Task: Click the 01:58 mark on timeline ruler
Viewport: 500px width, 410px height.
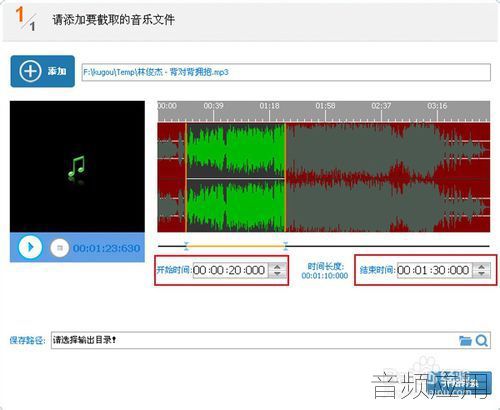Action: (325, 106)
